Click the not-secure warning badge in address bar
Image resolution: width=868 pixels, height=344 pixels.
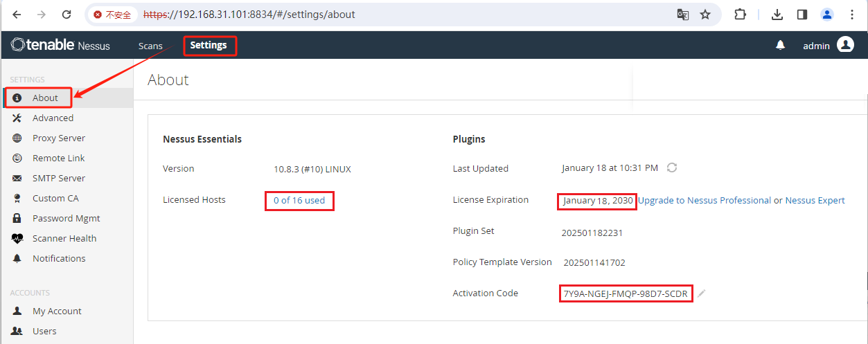click(112, 15)
